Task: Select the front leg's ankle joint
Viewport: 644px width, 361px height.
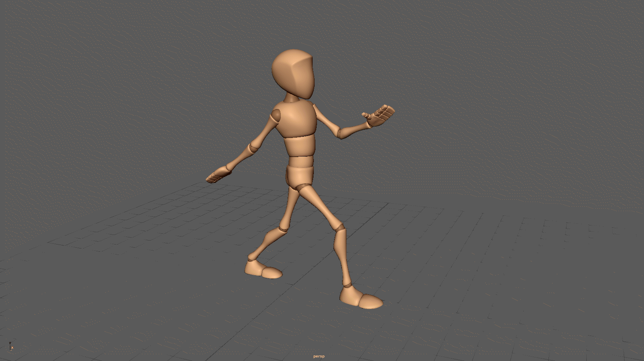Action: (347, 285)
